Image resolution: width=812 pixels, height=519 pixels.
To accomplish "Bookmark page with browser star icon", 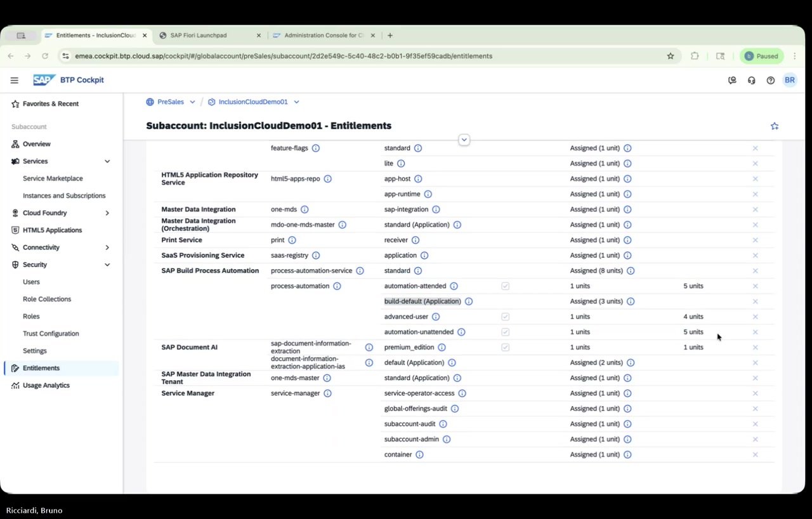I will pyautogui.click(x=670, y=56).
